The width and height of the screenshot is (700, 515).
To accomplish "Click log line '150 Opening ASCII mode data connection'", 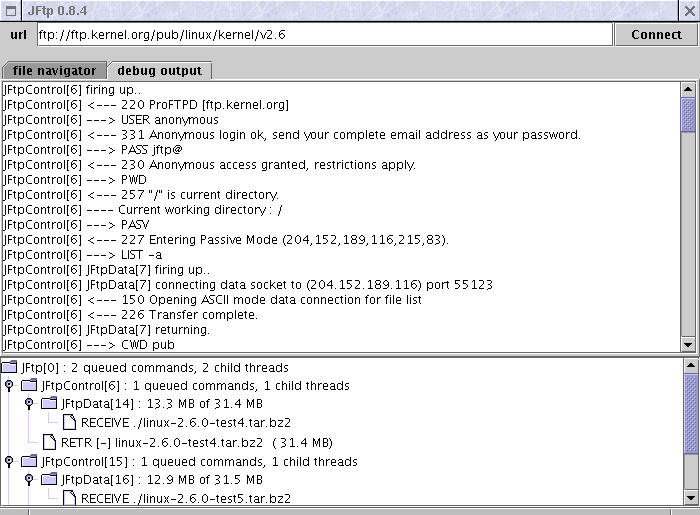I will click(212, 300).
